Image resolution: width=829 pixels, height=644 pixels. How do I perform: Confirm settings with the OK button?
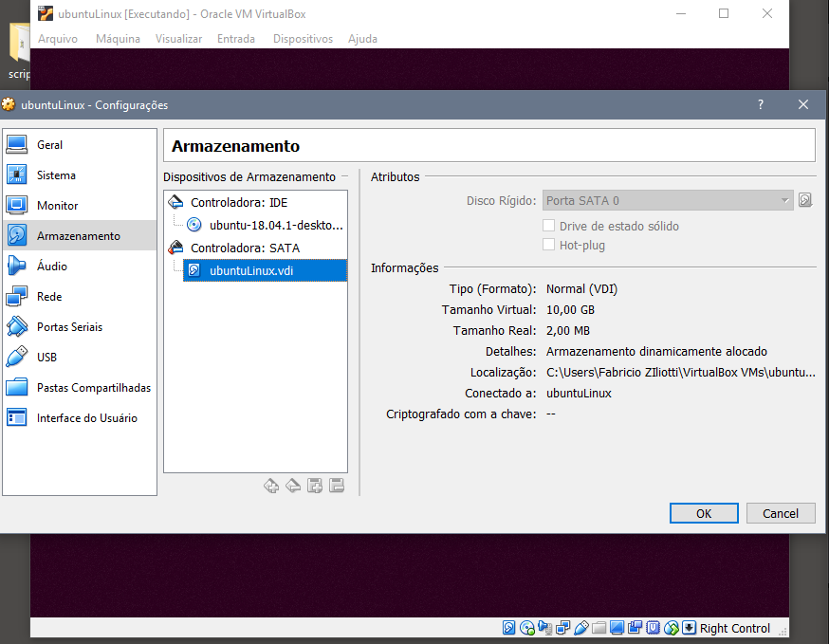pyautogui.click(x=704, y=513)
